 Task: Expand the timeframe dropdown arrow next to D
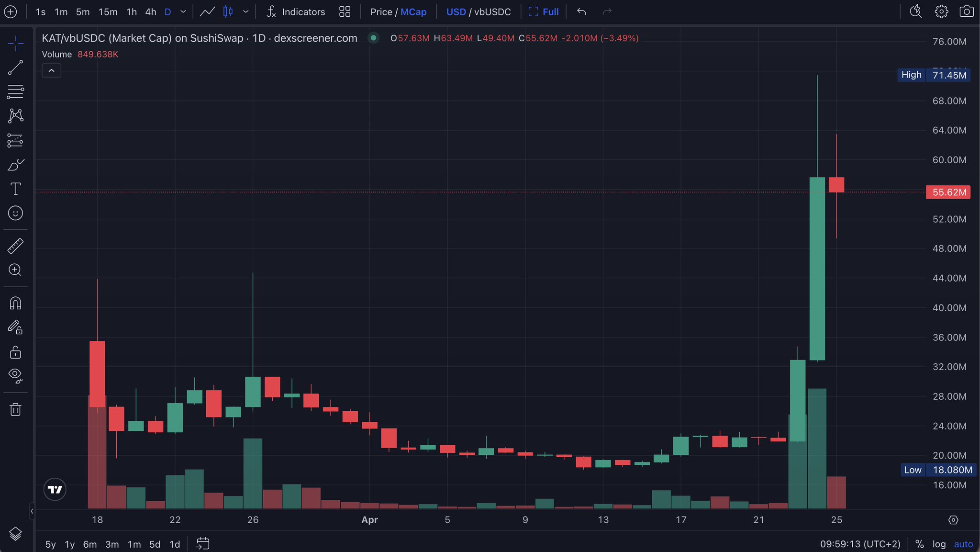[183, 12]
